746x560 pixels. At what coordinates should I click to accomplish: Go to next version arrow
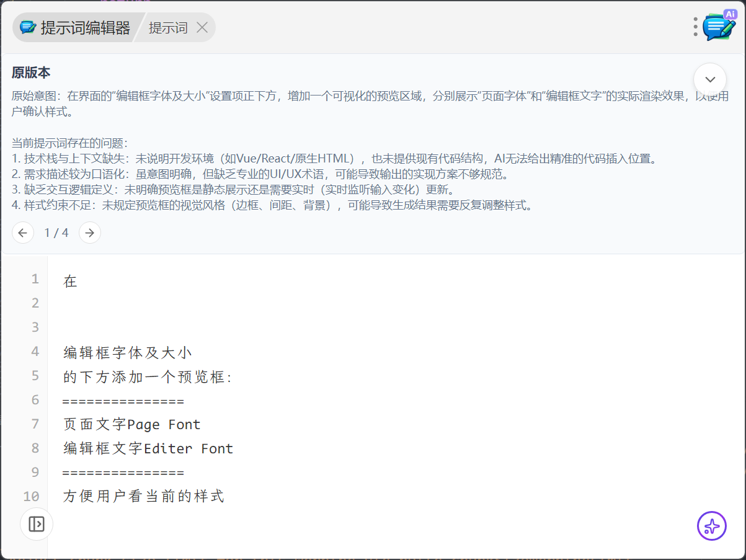90,233
